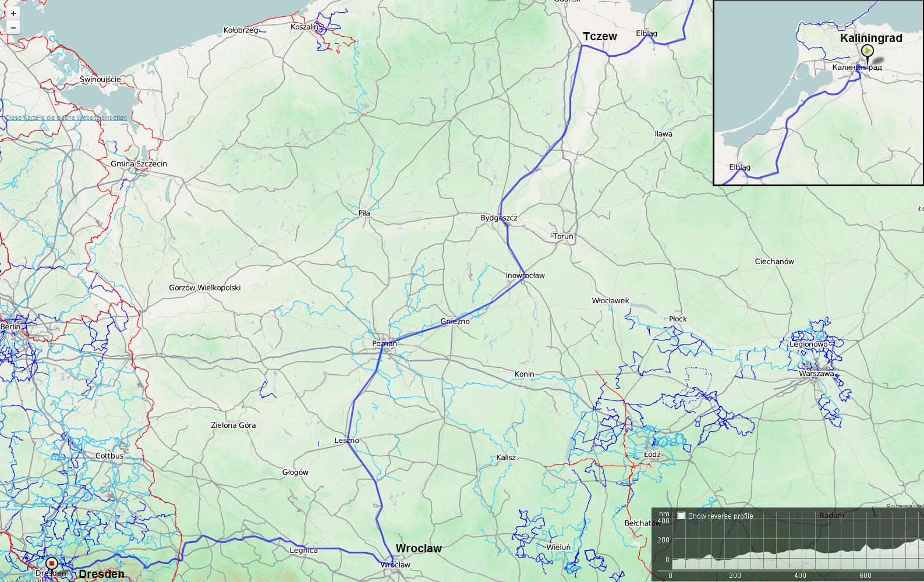This screenshot has width=924, height=582.
Task: Zoom out with the minus button
Action: tap(13, 27)
